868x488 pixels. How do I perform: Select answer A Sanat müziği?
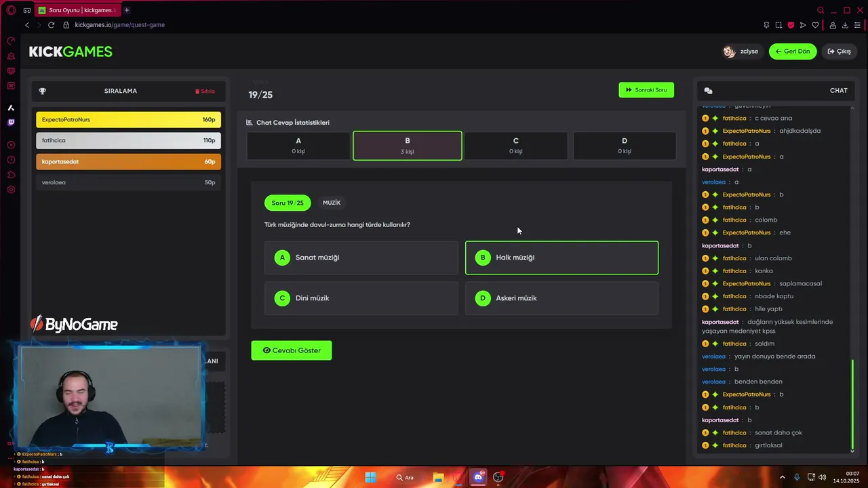click(361, 258)
